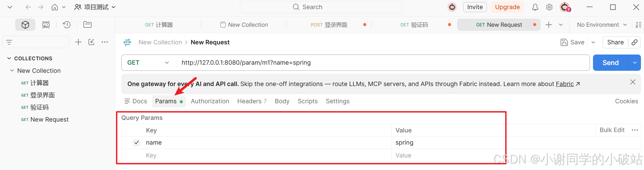The width and height of the screenshot is (644, 170).
Task: Go to Home via house icon
Action: (55, 7)
